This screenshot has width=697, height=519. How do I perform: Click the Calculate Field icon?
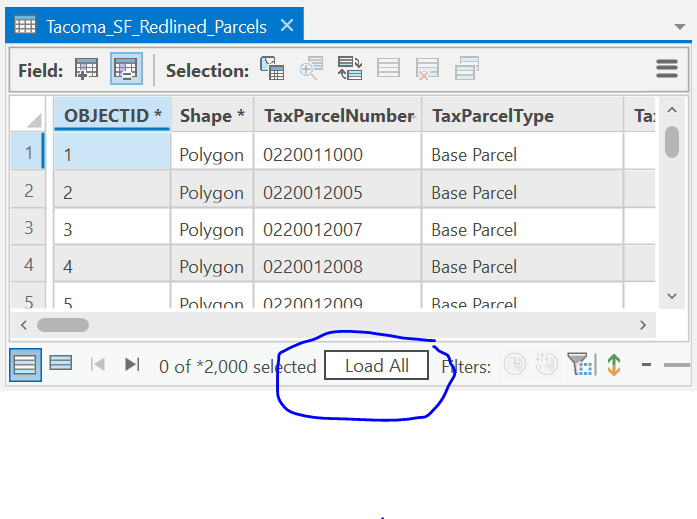click(x=126, y=69)
